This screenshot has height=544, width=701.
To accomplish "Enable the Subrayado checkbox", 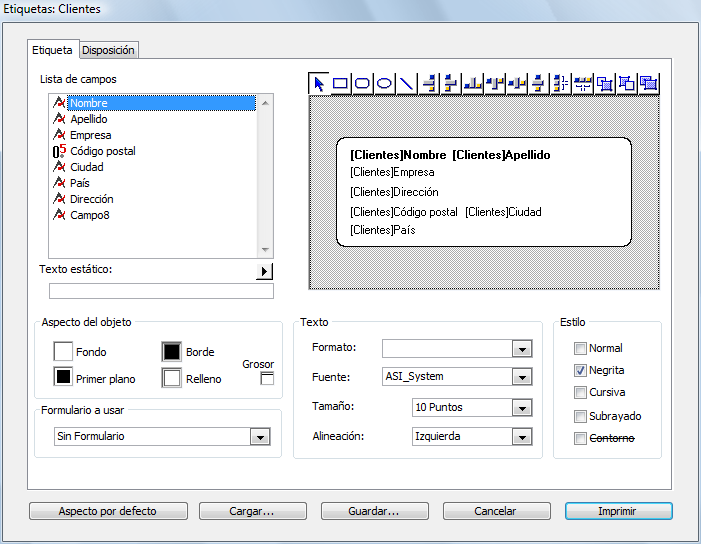I will coord(580,416).
